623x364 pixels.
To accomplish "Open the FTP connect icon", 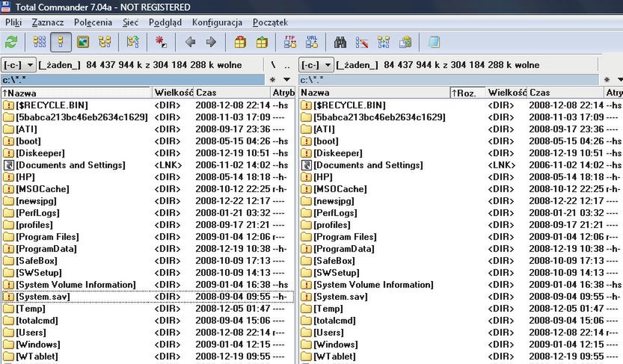I will coord(290,42).
